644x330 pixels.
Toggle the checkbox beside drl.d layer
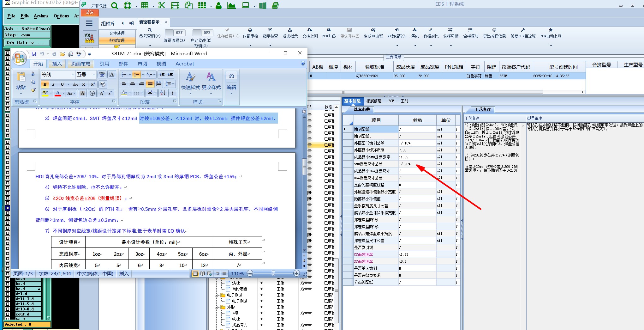pyautogui.click(x=8, y=294)
